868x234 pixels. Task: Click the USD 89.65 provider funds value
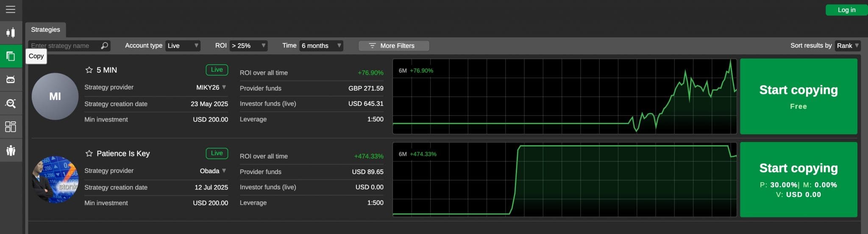tap(367, 172)
